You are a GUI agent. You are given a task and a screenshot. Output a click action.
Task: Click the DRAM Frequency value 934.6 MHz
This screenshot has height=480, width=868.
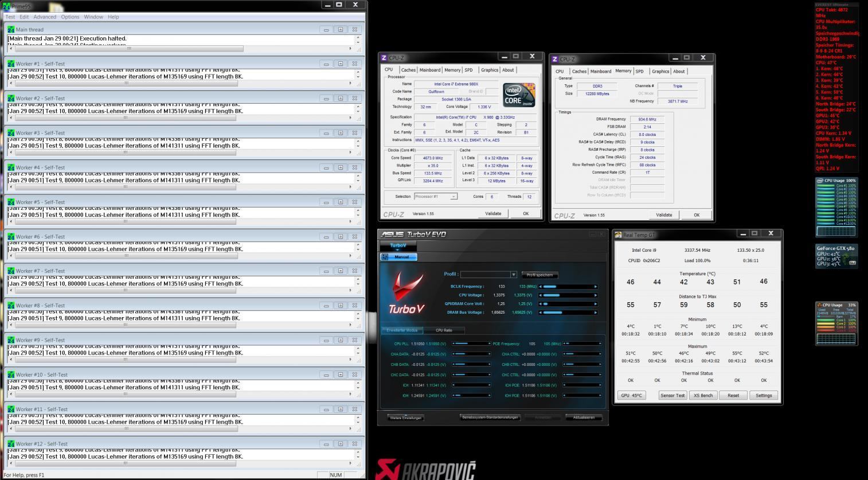tap(647, 119)
